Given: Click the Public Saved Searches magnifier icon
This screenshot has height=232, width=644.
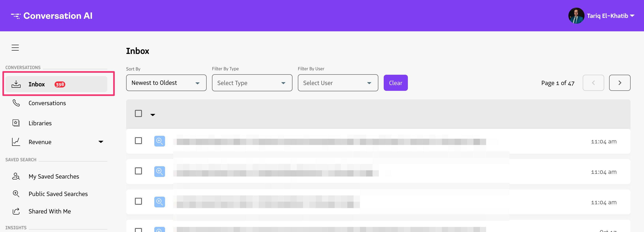Looking at the screenshot, I should point(16,194).
